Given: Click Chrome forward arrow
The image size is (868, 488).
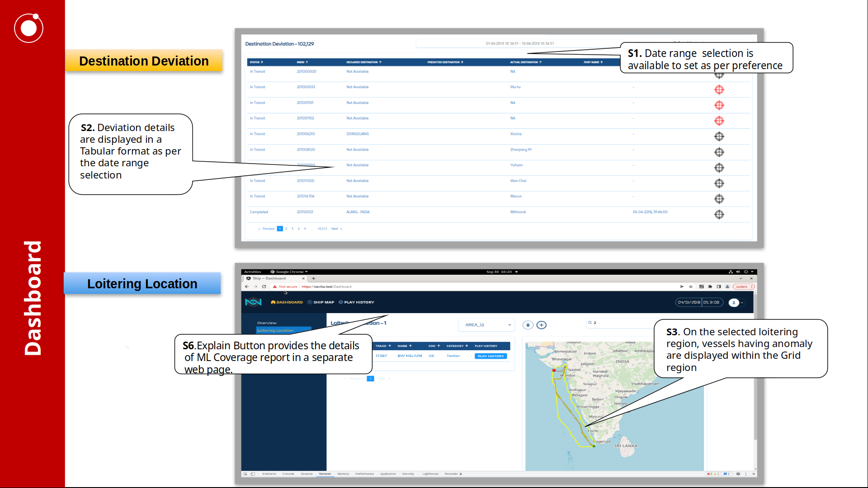Looking at the screenshot, I should pos(255,286).
